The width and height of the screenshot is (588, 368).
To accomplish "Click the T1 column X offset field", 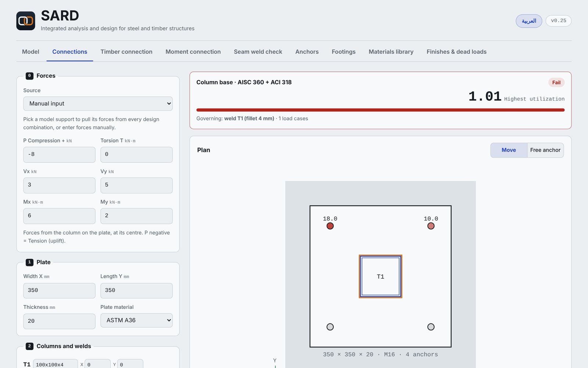I will click(97, 364).
